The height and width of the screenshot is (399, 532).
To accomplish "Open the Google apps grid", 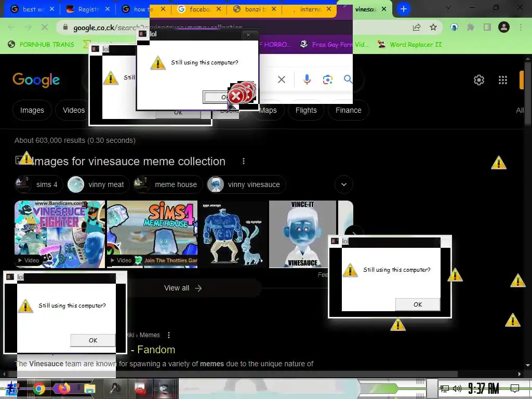I will [503, 80].
